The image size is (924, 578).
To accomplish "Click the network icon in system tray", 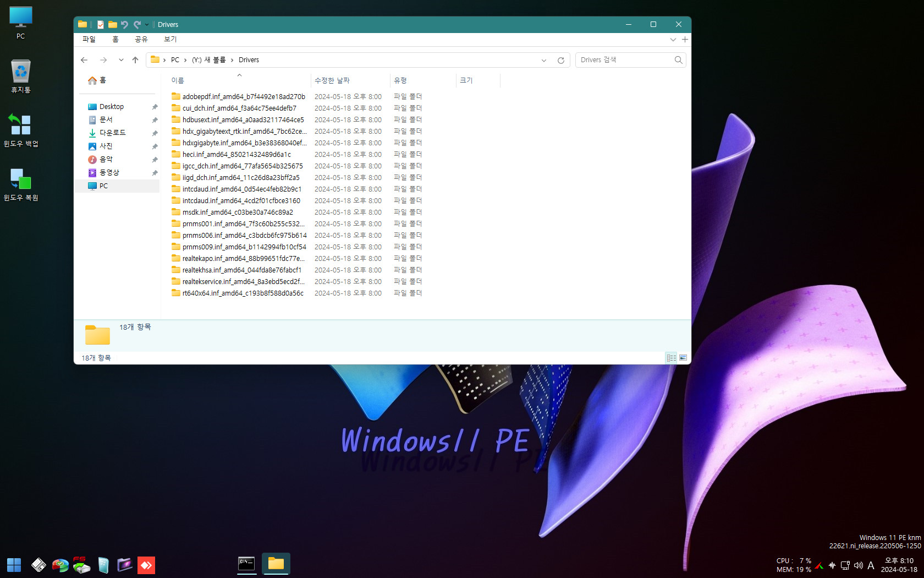I will (845, 565).
